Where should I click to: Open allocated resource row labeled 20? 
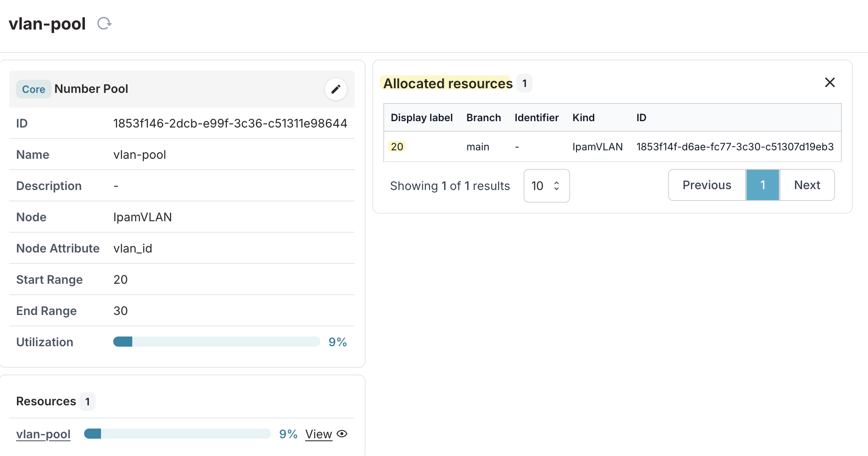point(397,147)
